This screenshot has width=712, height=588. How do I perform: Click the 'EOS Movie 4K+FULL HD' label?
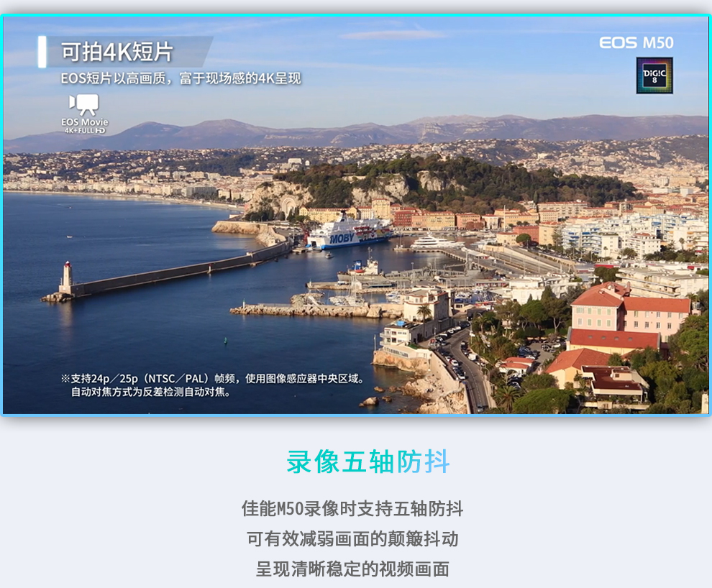point(84,126)
